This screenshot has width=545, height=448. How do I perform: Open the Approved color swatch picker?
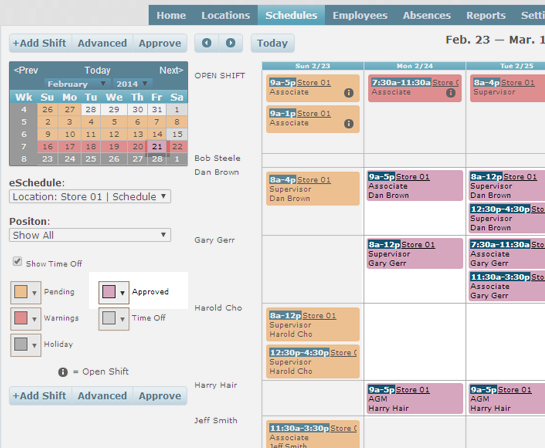[114, 292]
